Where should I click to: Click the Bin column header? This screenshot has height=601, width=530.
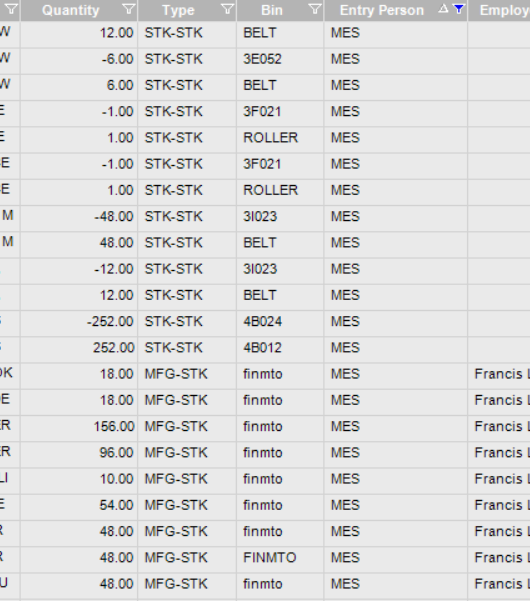272,10
